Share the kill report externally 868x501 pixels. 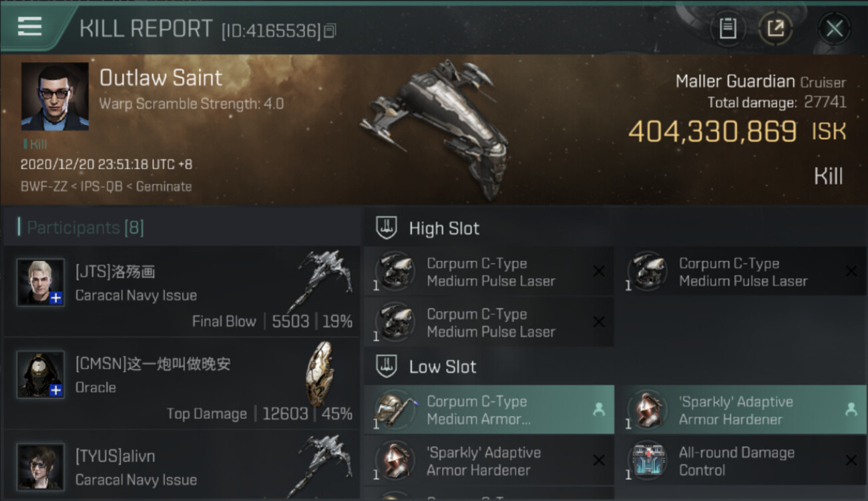tap(776, 28)
